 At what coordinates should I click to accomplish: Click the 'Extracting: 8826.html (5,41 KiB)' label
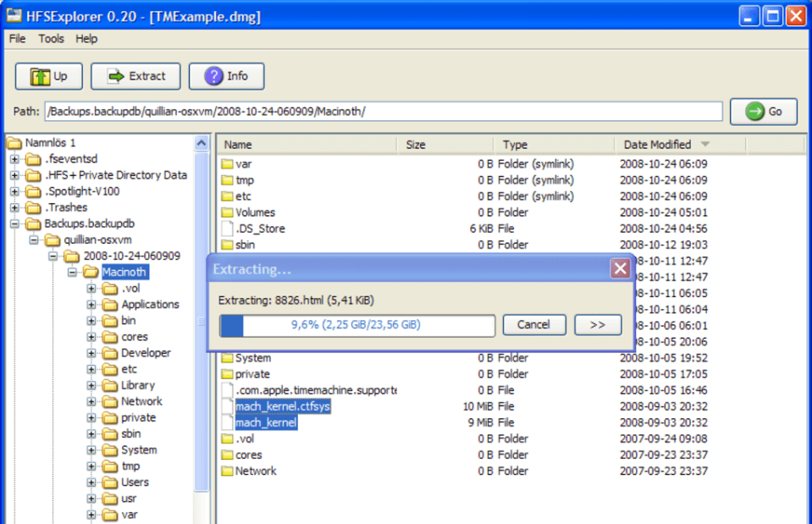296,301
